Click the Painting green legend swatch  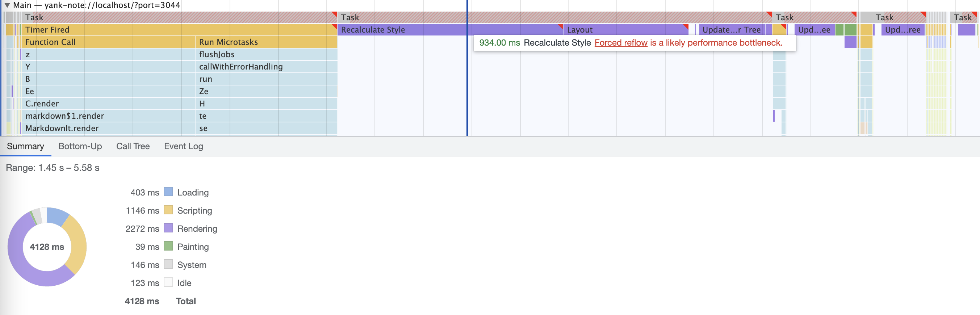click(168, 246)
